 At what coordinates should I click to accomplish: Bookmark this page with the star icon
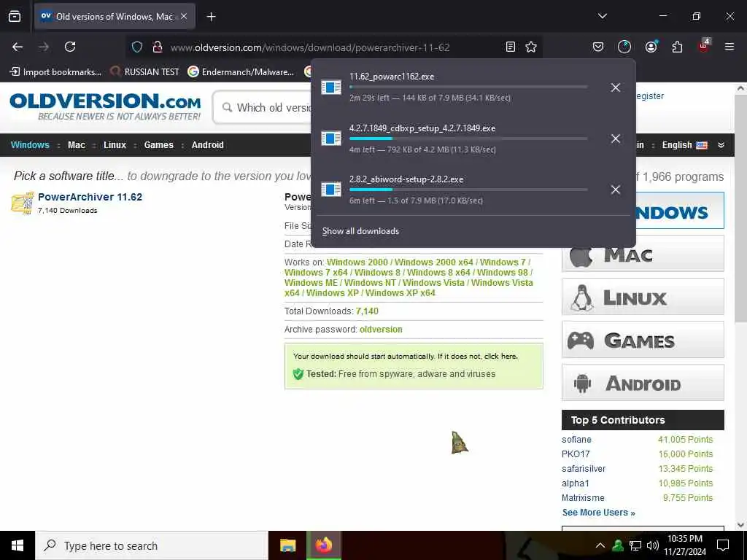point(531,47)
